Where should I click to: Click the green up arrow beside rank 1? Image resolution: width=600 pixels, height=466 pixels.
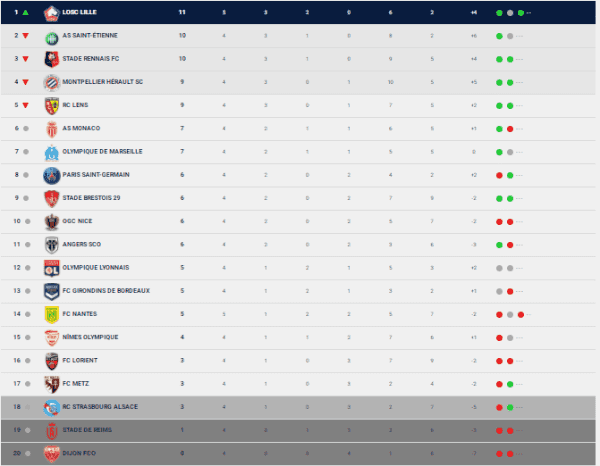click(x=25, y=13)
